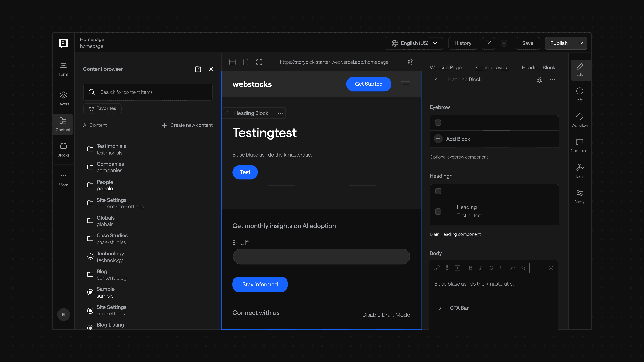Open the English (US) language dropdown
This screenshot has height=362, width=644.
coord(414,43)
